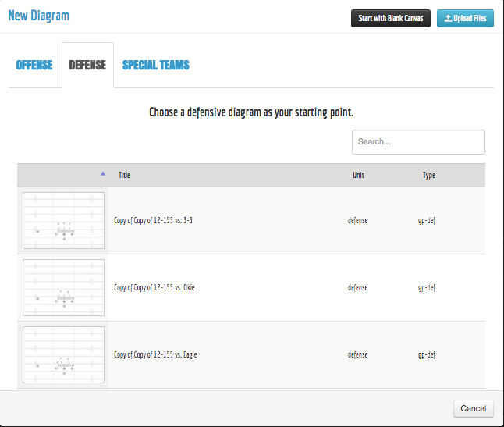Sort the list by Type column
The width and height of the screenshot is (504, 427).
[x=428, y=176]
